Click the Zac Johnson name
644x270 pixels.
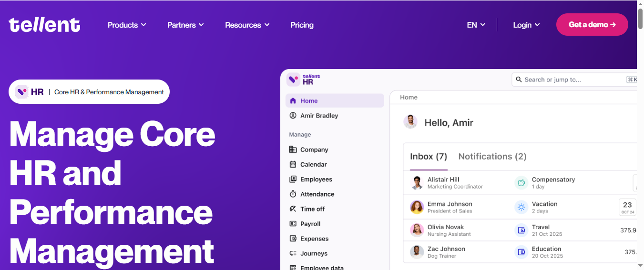[446, 249]
